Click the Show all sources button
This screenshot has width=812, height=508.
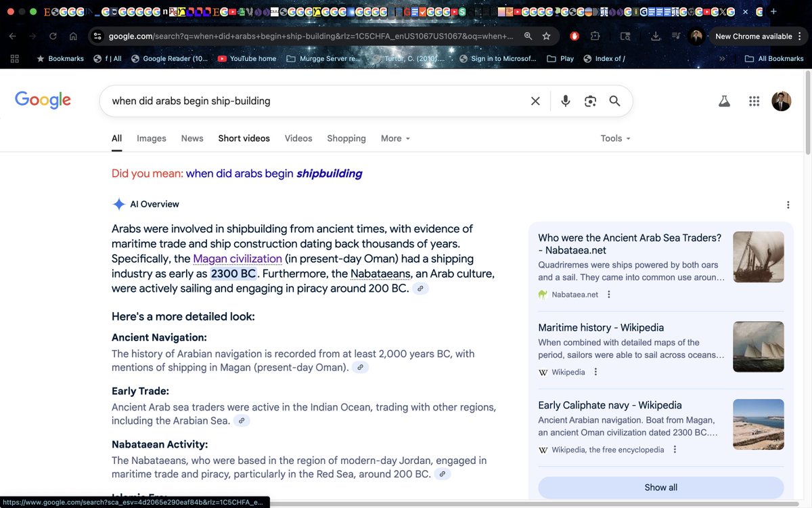661,488
